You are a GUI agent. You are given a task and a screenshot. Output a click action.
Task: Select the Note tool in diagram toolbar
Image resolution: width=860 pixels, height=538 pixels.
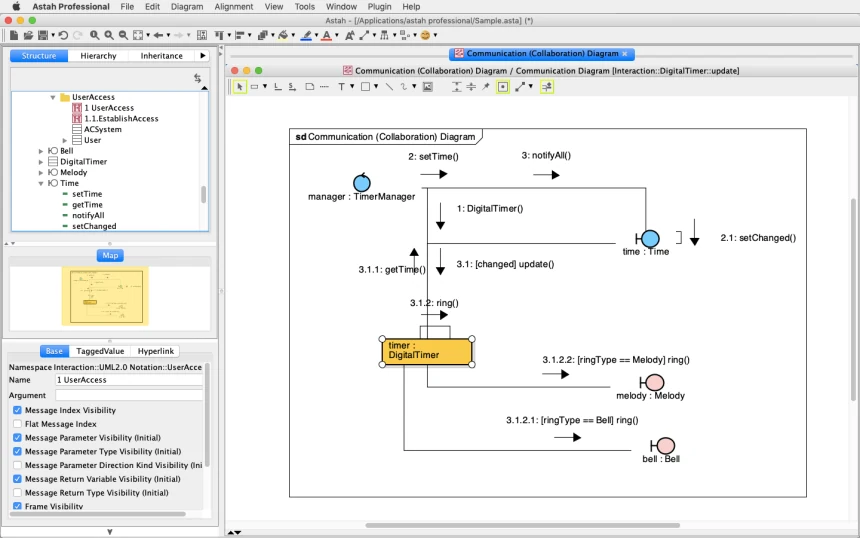click(310, 87)
